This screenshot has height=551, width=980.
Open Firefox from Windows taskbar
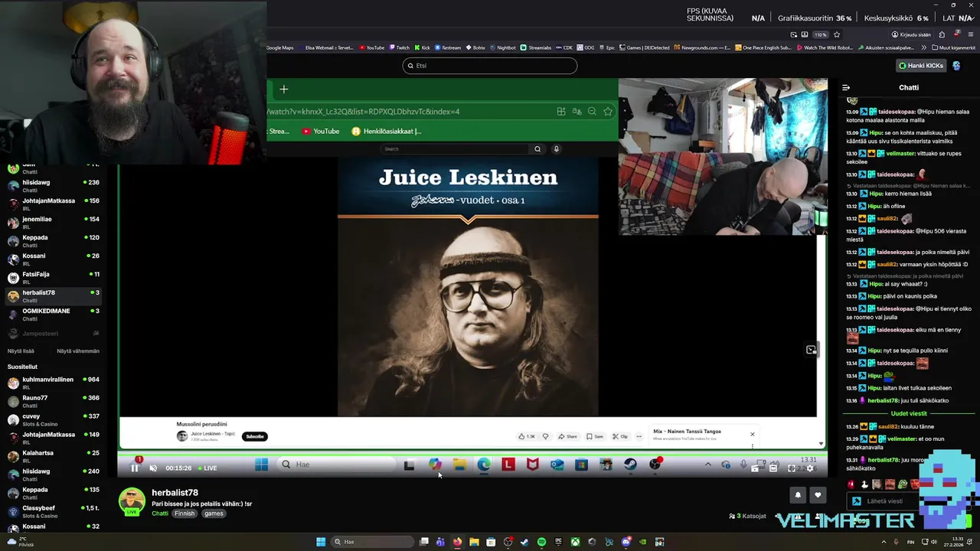coord(457,542)
